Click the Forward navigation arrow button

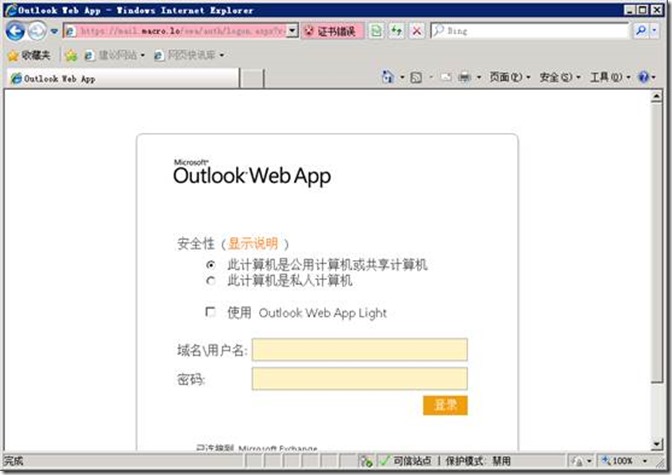(x=37, y=31)
